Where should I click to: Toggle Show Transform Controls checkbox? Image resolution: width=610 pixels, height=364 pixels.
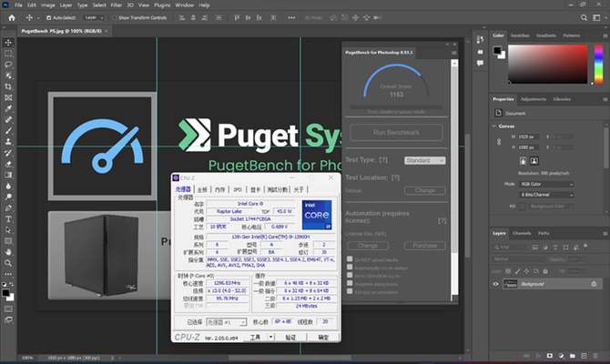coord(115,18)
